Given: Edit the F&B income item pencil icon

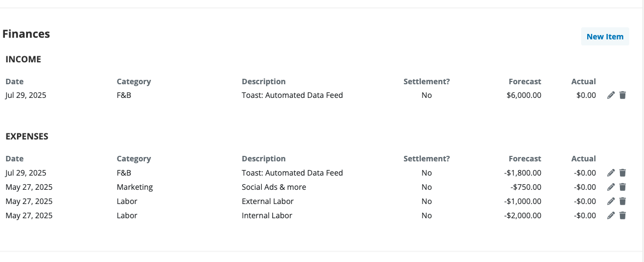Looking at the screenshot, I should point(611,95).
